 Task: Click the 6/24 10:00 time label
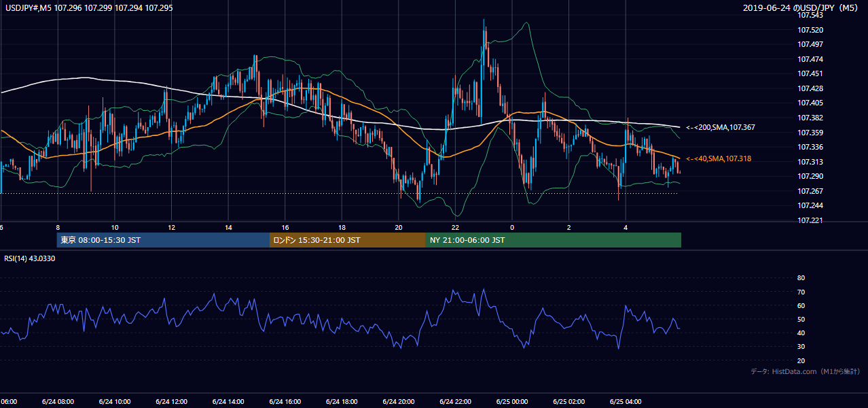(114, 401)
